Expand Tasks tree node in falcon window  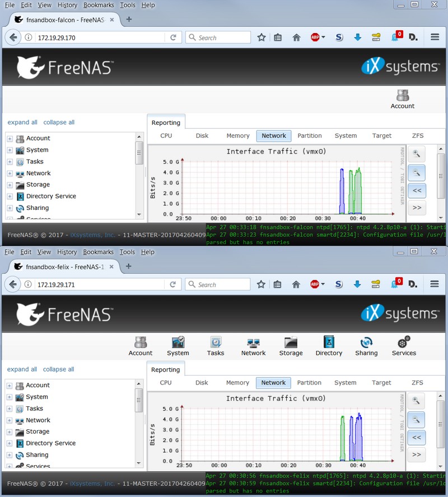coord(10,162)
